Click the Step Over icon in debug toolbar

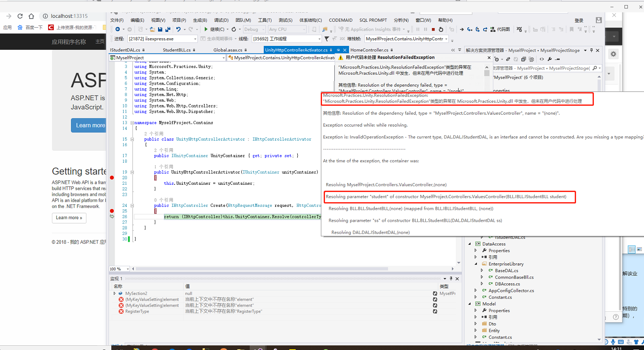(477, 30)
